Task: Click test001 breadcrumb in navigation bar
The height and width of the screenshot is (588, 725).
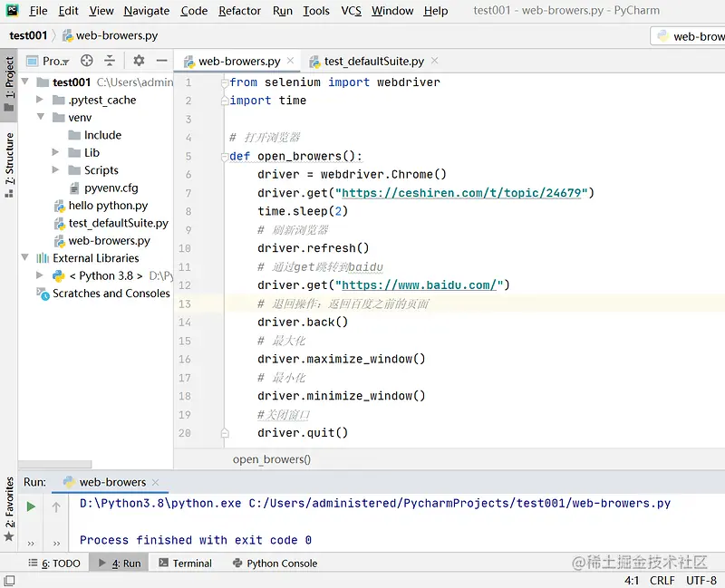Action: click(x=28, y=35)
